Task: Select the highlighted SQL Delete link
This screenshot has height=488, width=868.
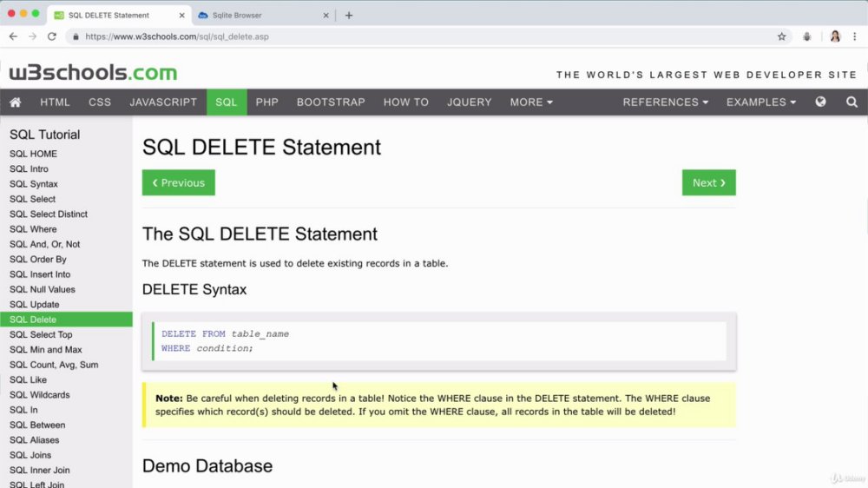Action: tap(67, 320)
